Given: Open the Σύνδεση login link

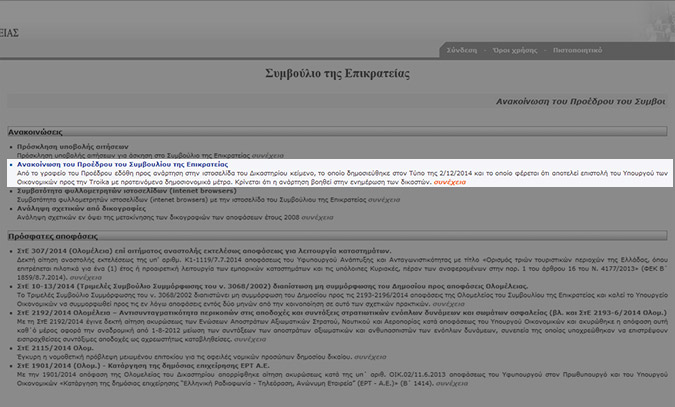Looking at the screenshot, I should pyautogui.click(x=461, y=50).
